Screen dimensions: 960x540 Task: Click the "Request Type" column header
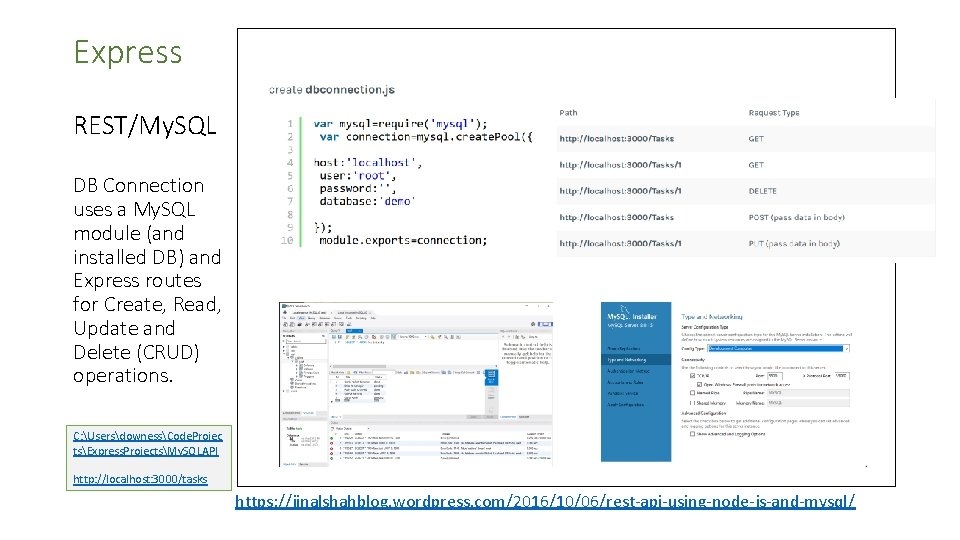tap(774, 113)
